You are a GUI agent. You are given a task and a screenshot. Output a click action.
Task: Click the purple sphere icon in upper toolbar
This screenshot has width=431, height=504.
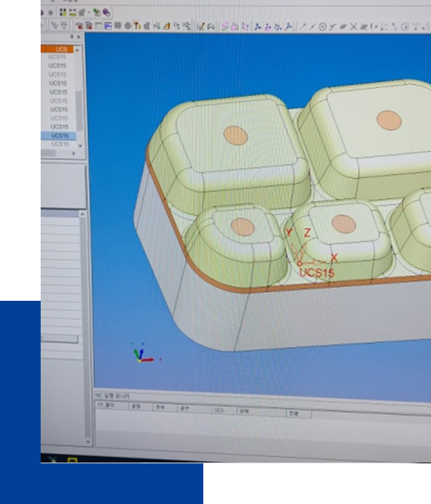tap(107, 12)
